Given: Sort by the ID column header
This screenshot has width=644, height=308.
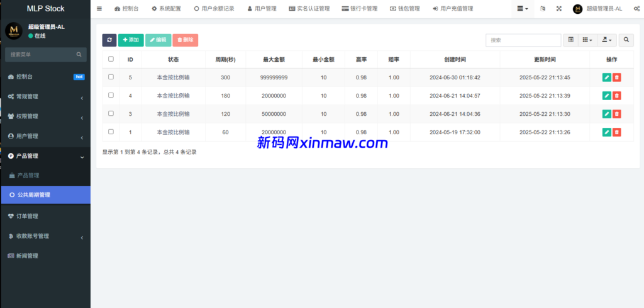Looking at the screenshot, I should tap(130, 60).
